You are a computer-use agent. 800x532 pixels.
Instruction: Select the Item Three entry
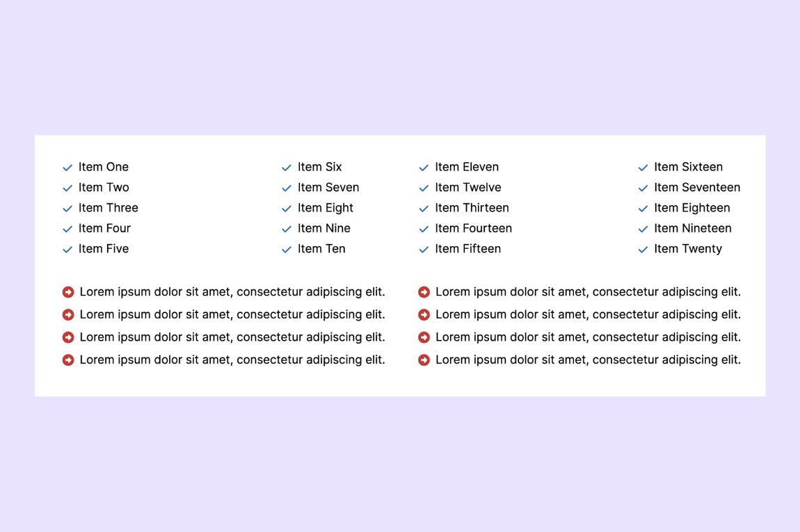[x=109, y=208]
